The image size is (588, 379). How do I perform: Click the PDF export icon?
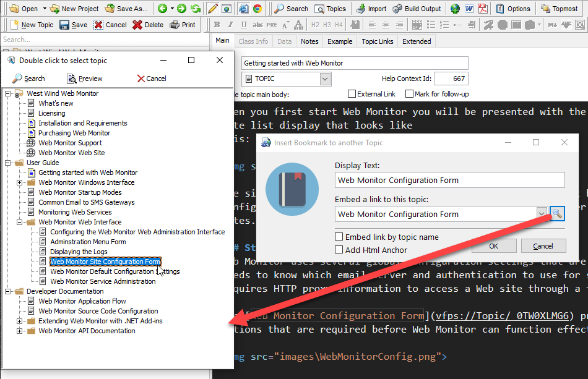(483, 8)
